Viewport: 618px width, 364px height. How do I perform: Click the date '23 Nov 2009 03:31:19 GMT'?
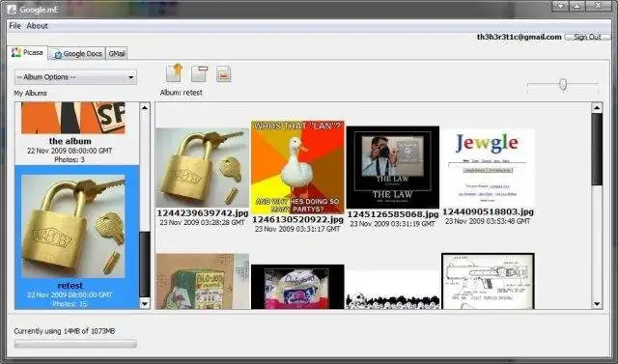(x=393, y=224)
